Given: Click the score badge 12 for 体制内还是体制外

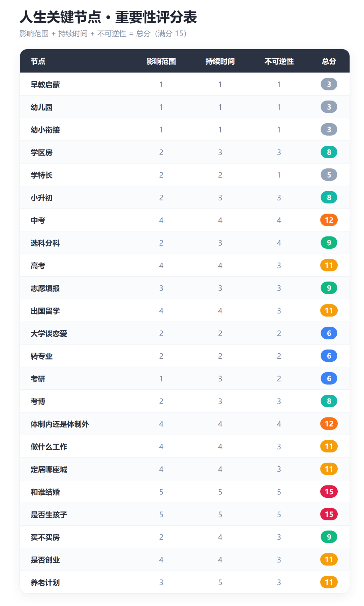Looking at the screenshot, I should [329, 423].
